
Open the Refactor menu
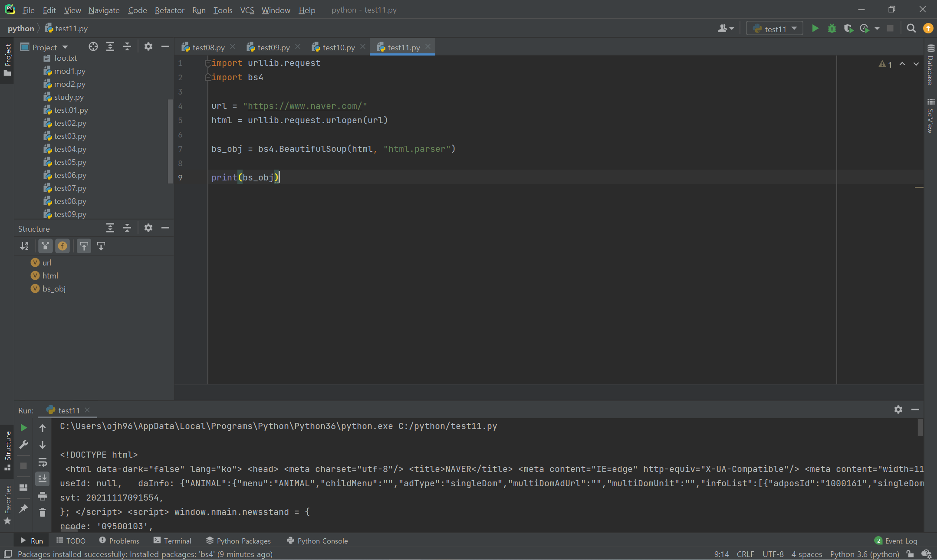tap(169, 10)
